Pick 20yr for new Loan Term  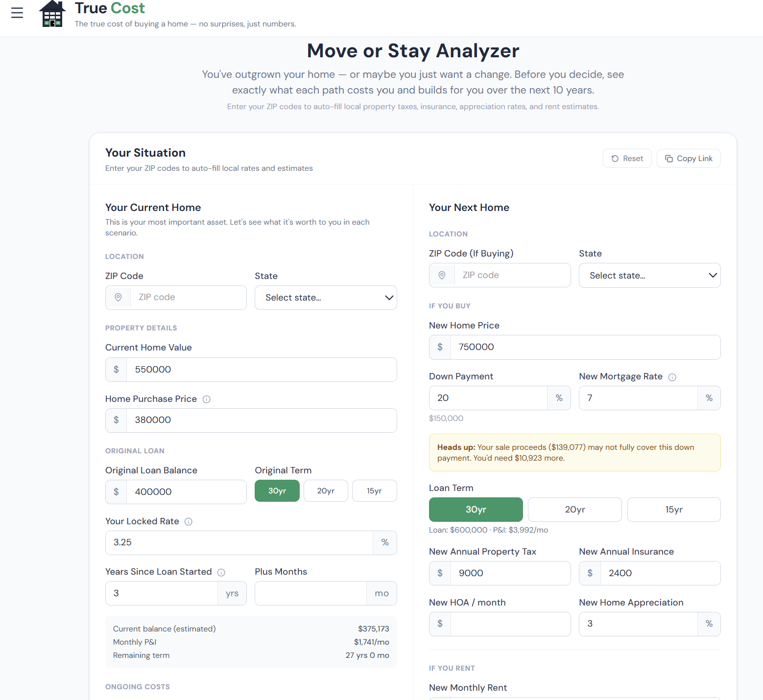click(x=574, y=510)
